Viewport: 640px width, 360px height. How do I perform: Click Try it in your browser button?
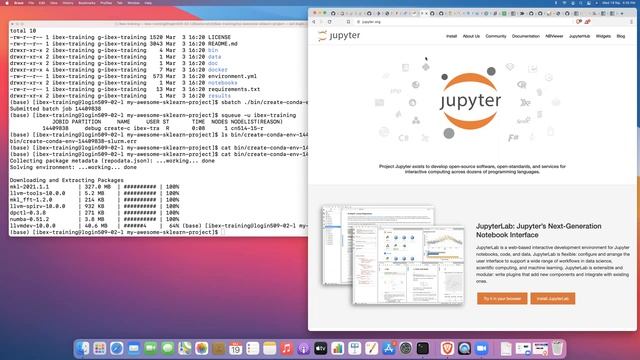[502, 298]
